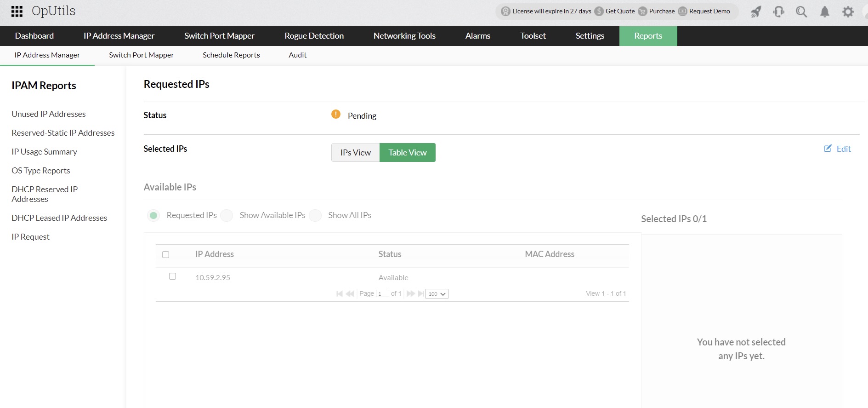Select the Show Available IPs radio button
868x408 pixels.
[227, 215]
